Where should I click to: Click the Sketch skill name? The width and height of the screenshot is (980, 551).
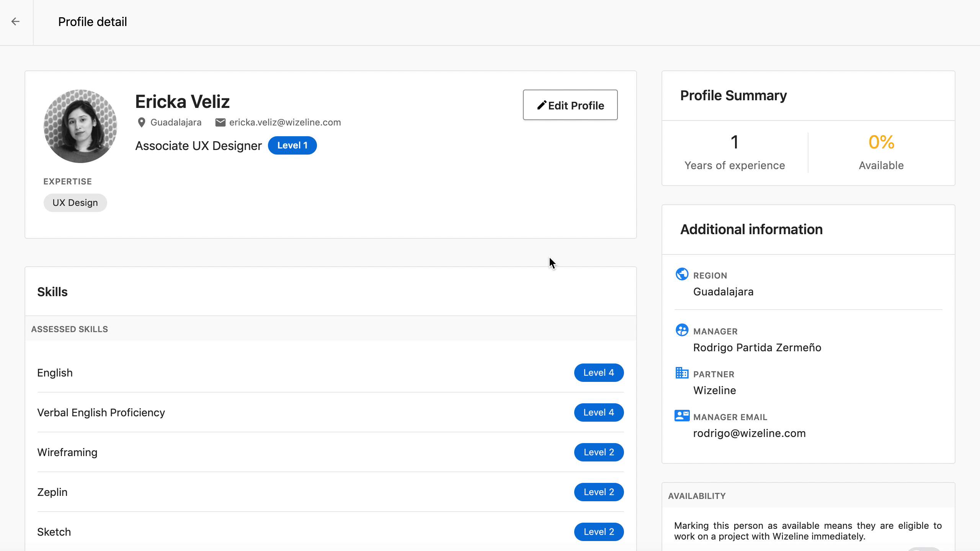coord(54,532)
